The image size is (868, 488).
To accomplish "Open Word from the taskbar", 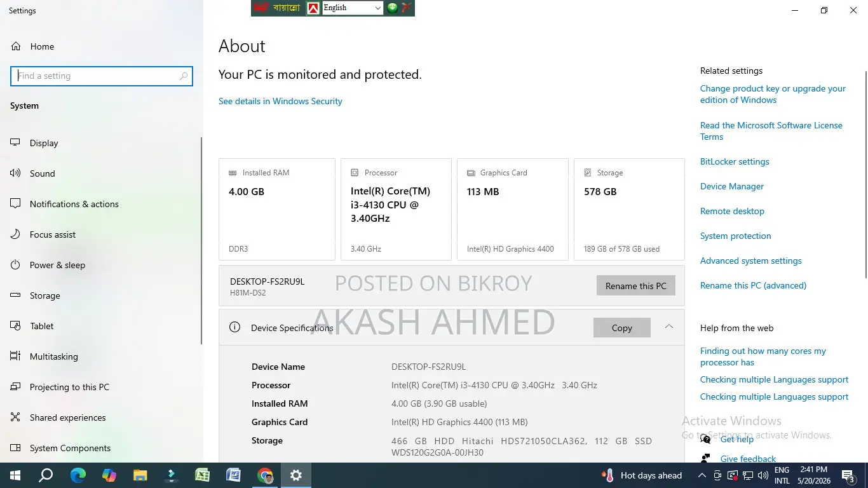I will pyautogui.click(x=233, y=475).
